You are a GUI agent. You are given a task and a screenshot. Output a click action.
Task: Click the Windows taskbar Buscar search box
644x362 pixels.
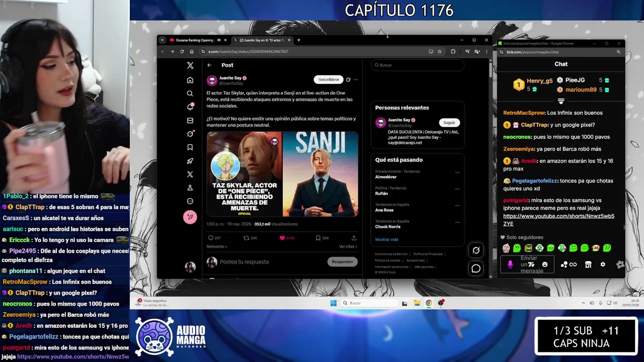coord(370,303)
